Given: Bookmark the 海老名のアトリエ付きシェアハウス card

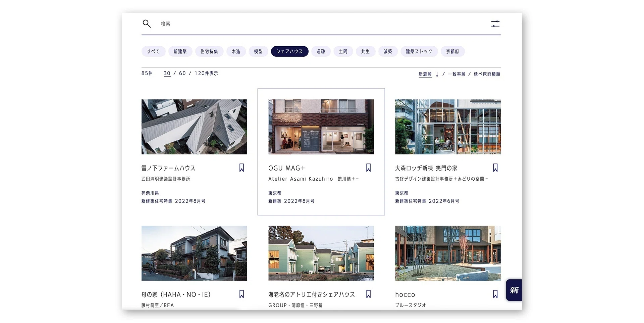Looking at the screenshot, I should [368, 294].
